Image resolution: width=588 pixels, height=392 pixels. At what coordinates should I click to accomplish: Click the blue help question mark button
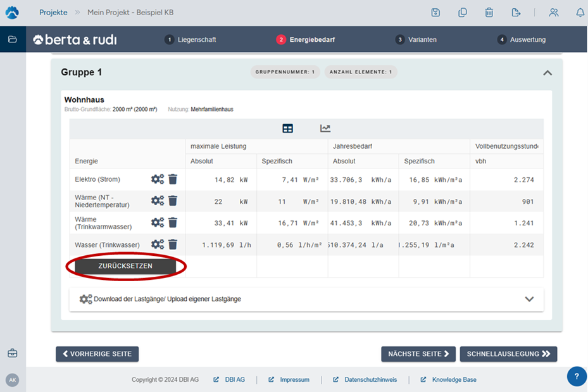(x=576, y=376)
